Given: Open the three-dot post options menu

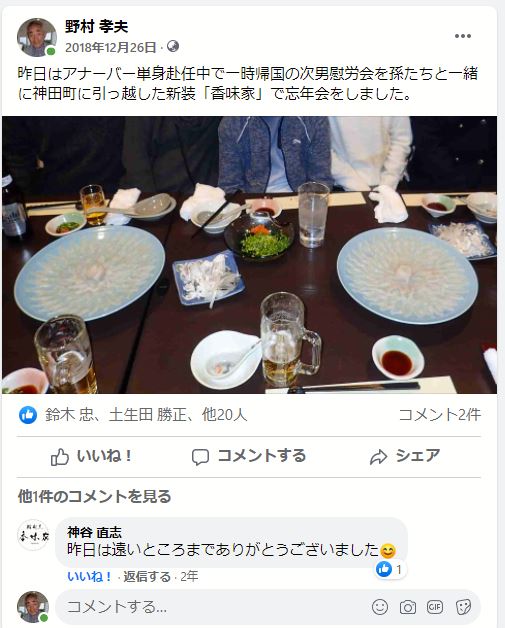Looking at the screenshot, I should pyautogui.click(x=463, y=36).
